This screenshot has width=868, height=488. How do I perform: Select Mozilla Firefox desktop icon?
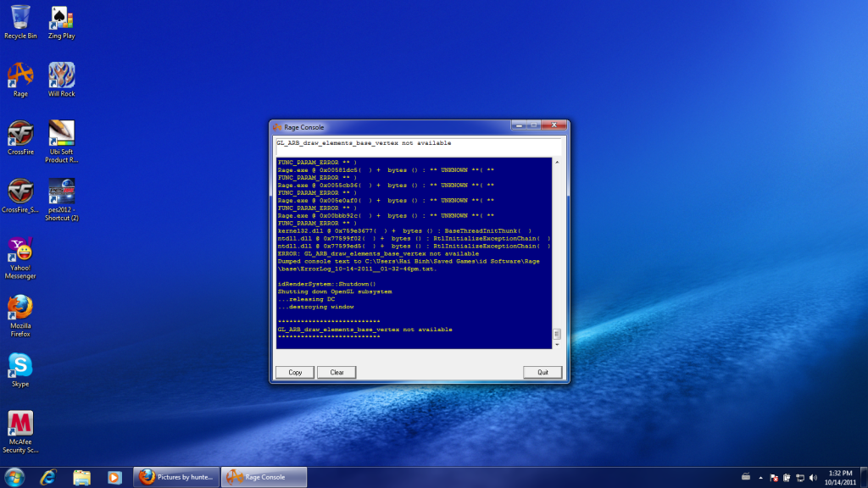click(x=20, y=316)
